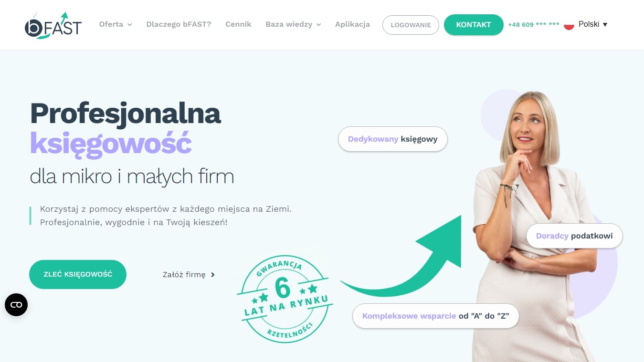This screenshot has width=644, height=362.
Task: Click the bFAST logo
Action: (x=53, y=25)
